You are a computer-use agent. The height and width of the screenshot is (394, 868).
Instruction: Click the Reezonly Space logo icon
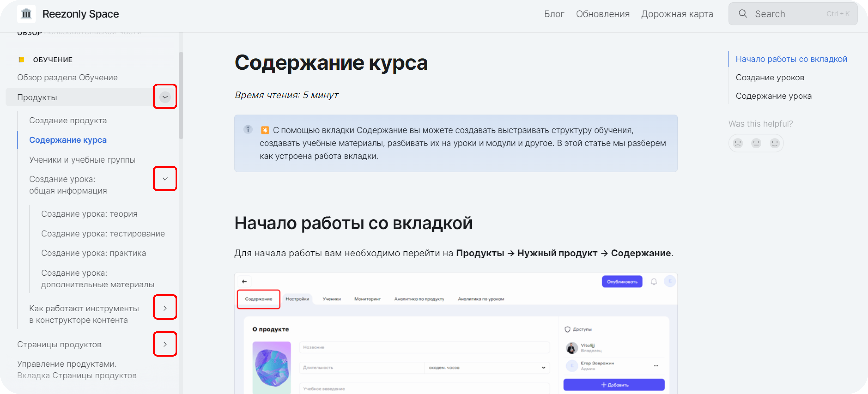pyautogui.click(x=26, y=14)
